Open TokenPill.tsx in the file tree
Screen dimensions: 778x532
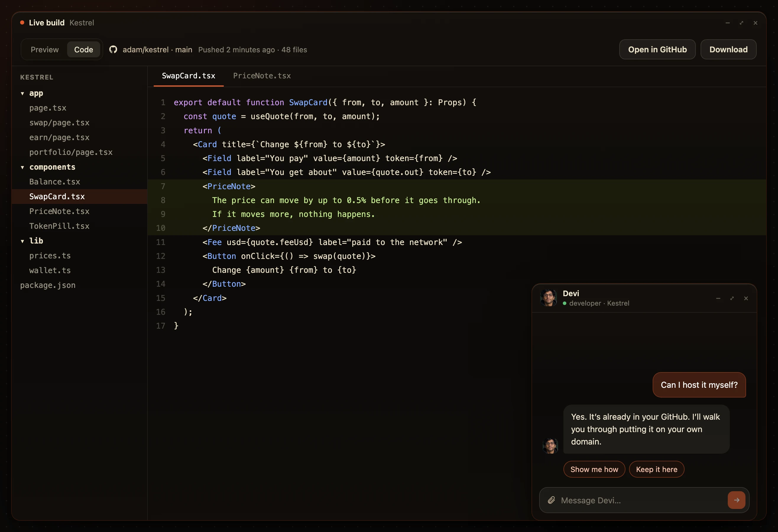coord(80,226)
